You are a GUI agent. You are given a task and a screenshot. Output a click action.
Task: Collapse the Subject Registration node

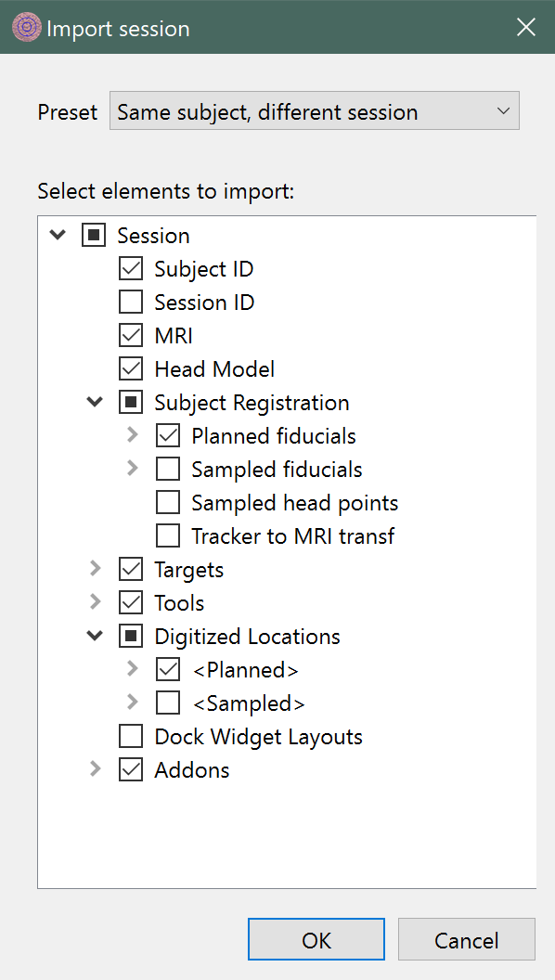click(95, 403)
